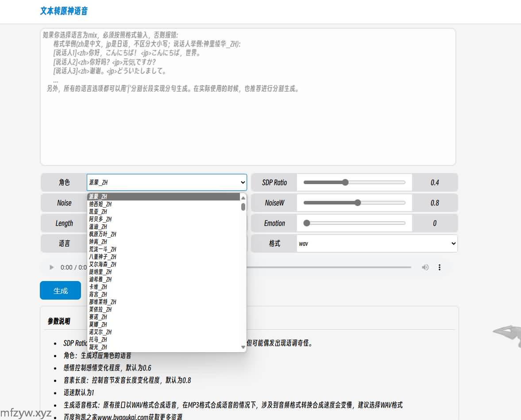Open audio player more options menu
521x420 pixels.
point(440,267)
